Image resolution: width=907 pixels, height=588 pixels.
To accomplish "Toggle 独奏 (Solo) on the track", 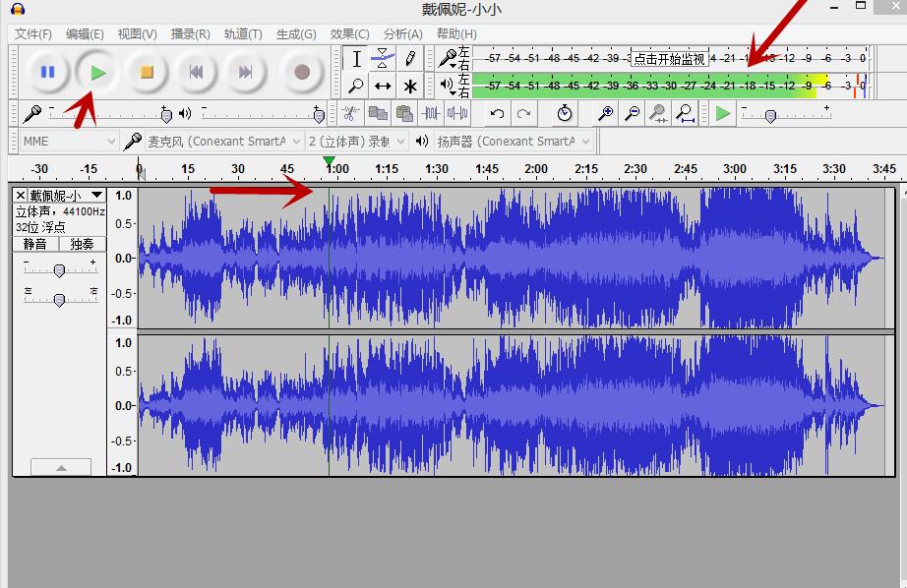I will [82, 244].
